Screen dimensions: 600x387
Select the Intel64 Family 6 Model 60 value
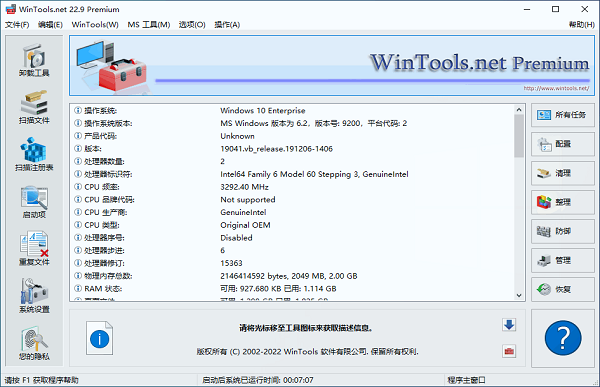coord(314,174)
